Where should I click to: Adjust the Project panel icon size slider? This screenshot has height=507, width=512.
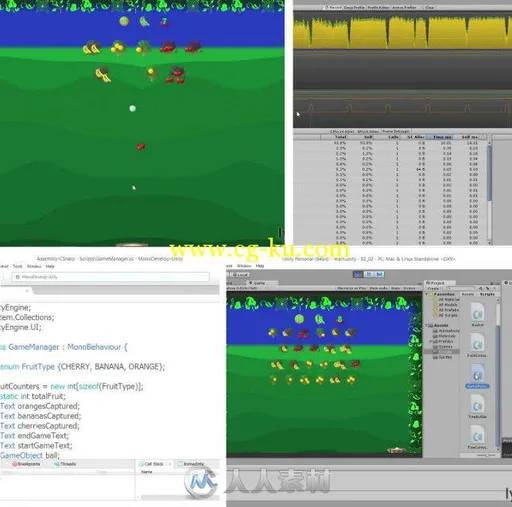pos(487,455)
